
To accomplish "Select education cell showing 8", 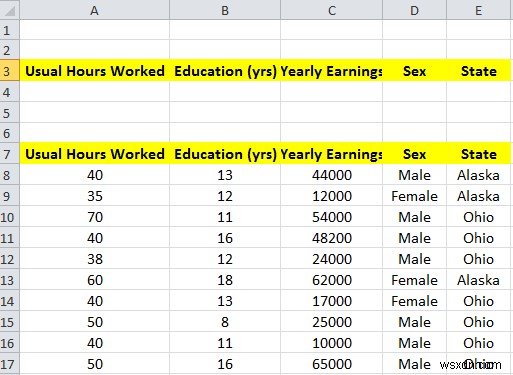I will click(225, 322).
